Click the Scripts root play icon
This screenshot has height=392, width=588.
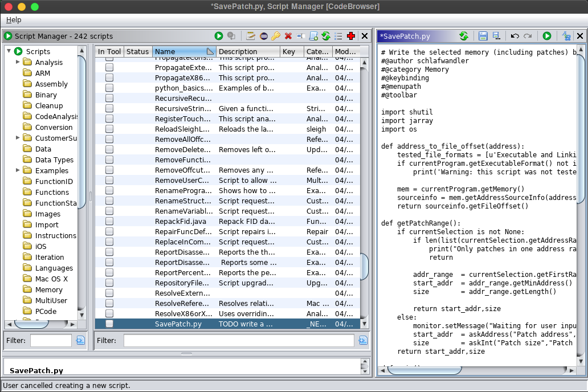tap(18, 51)
